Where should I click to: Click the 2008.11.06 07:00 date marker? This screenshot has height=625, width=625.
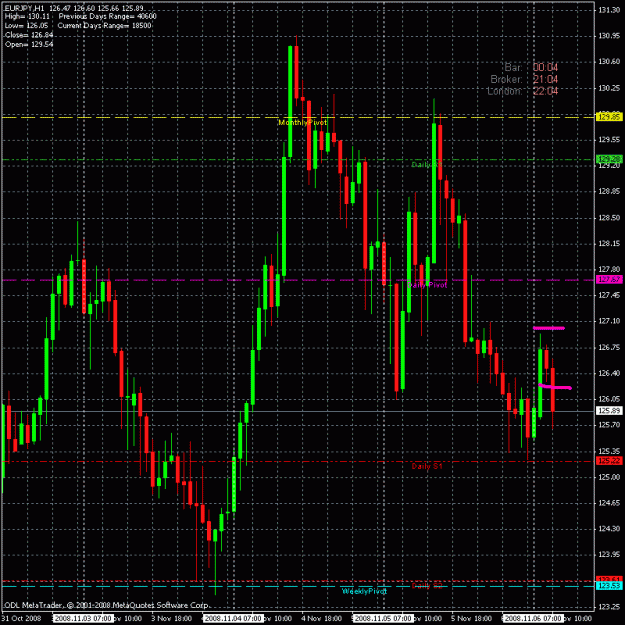[x=533, y=619]
